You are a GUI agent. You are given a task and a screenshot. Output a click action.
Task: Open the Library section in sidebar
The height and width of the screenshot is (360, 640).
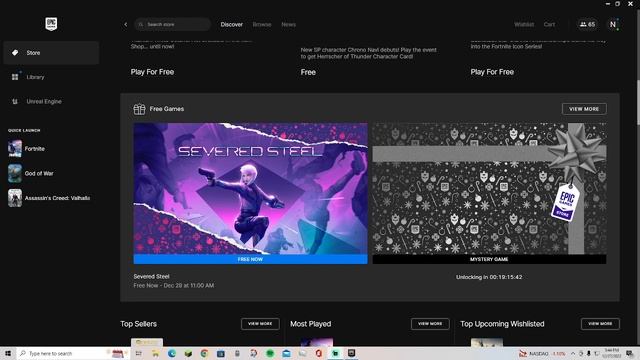click(x=51, y=77)
